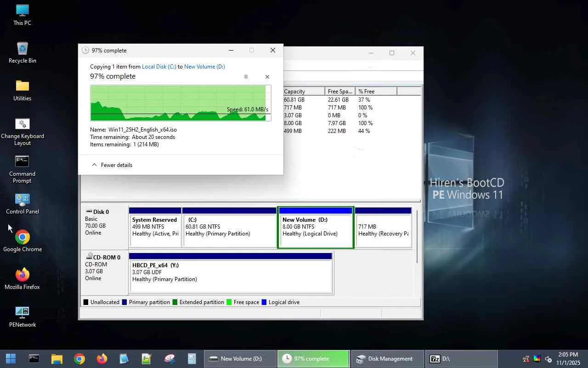Click the taskbar clock showing 2:05 PM

[568, 359]
